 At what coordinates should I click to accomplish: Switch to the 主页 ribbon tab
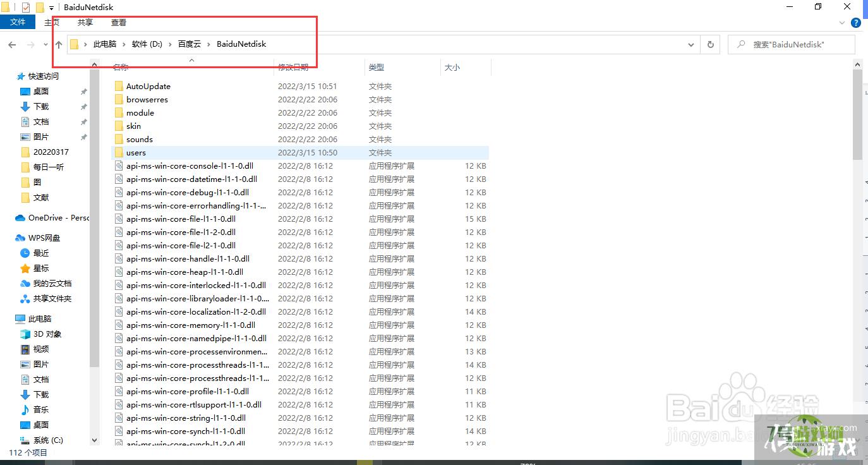point(52,22)
